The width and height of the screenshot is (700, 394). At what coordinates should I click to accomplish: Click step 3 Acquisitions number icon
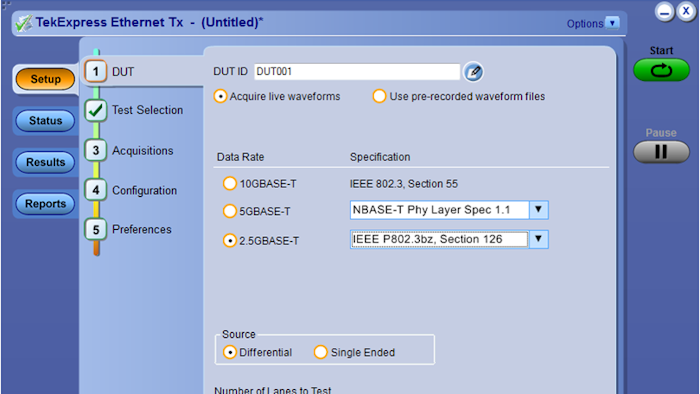coord(96,150)
